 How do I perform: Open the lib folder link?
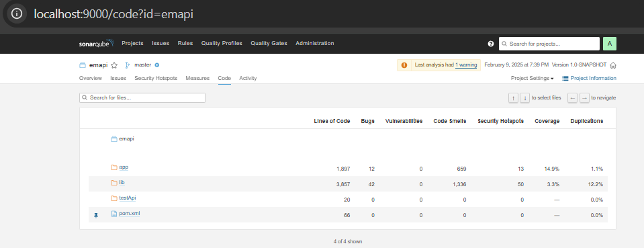pos(122,183)
